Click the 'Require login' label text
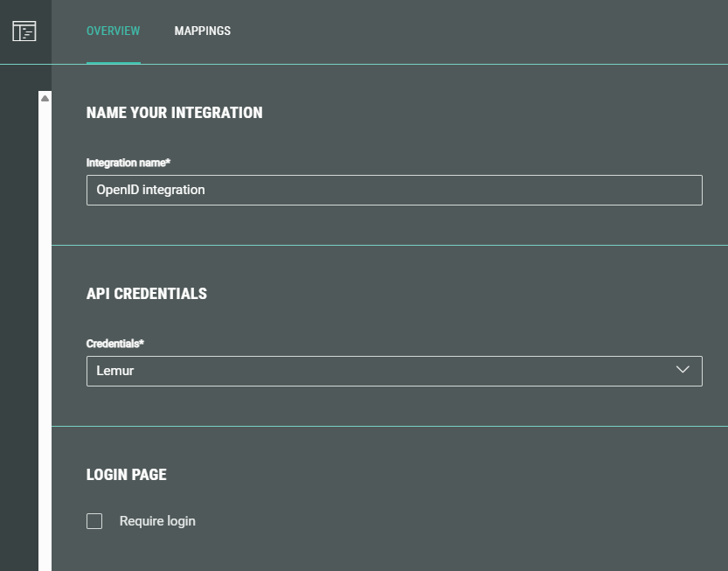 [x=157, y=521]
